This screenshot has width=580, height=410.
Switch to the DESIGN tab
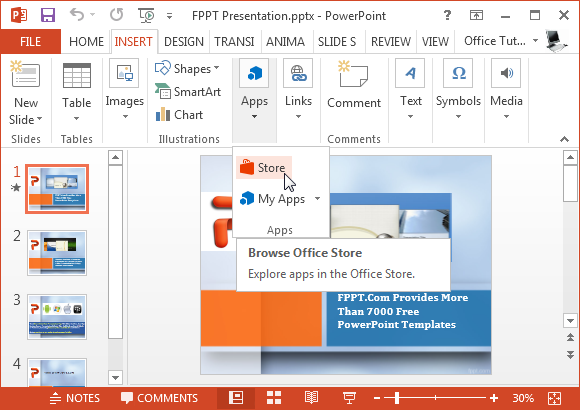pyautogui.click(x=184, y=41)
